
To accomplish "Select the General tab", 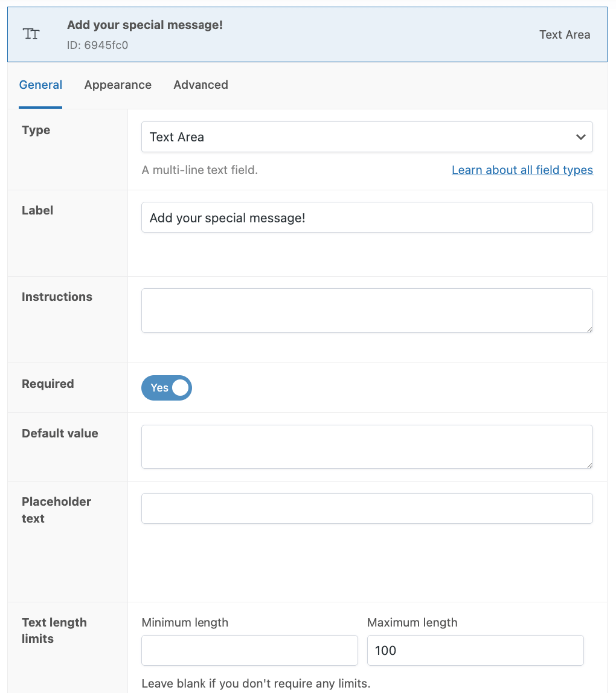I will click(x=40, y=85).
